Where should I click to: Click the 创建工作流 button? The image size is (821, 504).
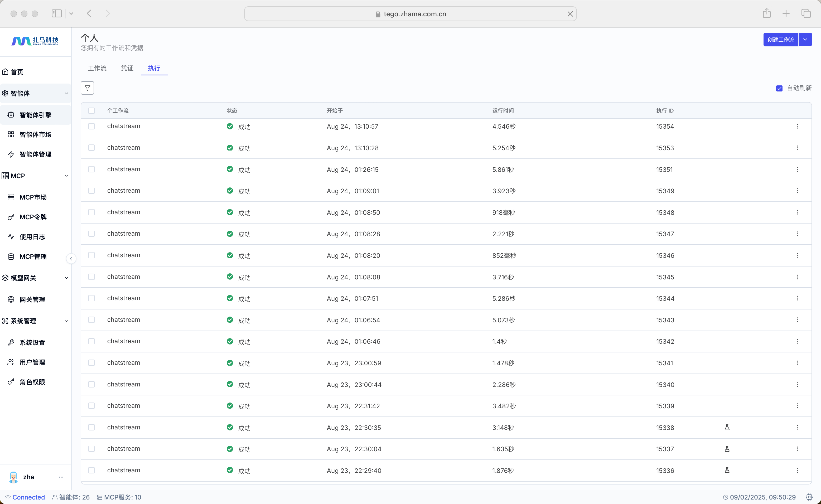coord(780,40)
